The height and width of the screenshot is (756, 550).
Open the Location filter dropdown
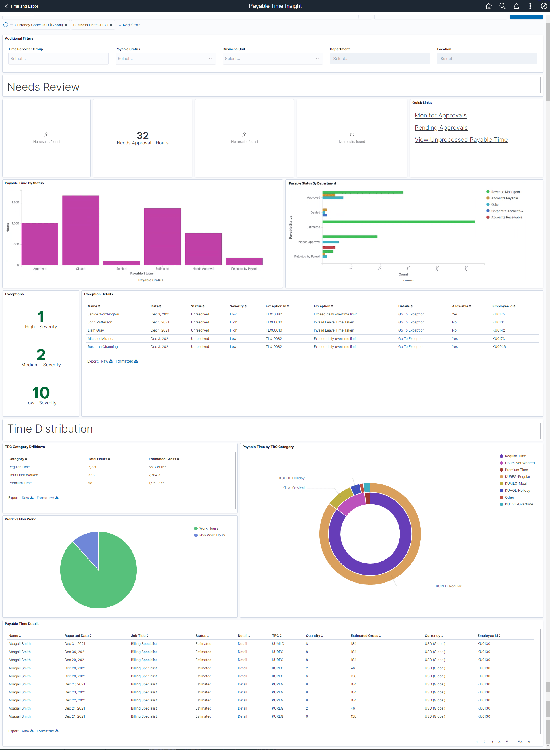click(x=487, y=58)
